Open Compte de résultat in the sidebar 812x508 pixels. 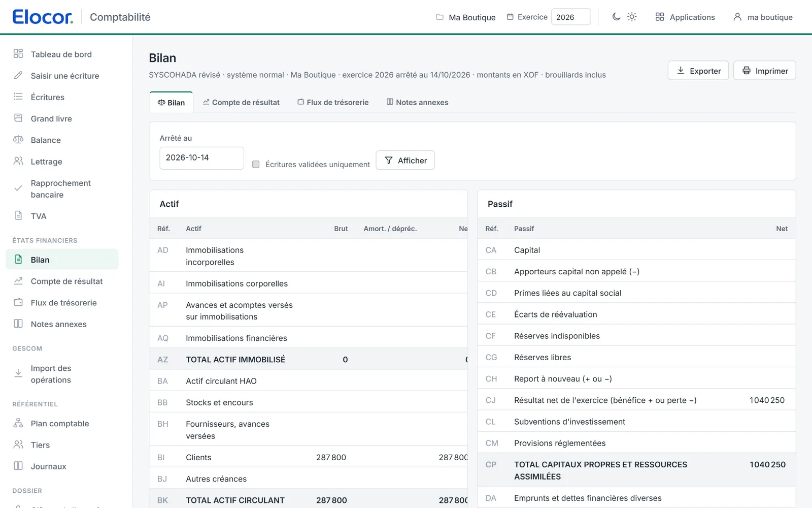pyautogui.click(x=62, y=281)
